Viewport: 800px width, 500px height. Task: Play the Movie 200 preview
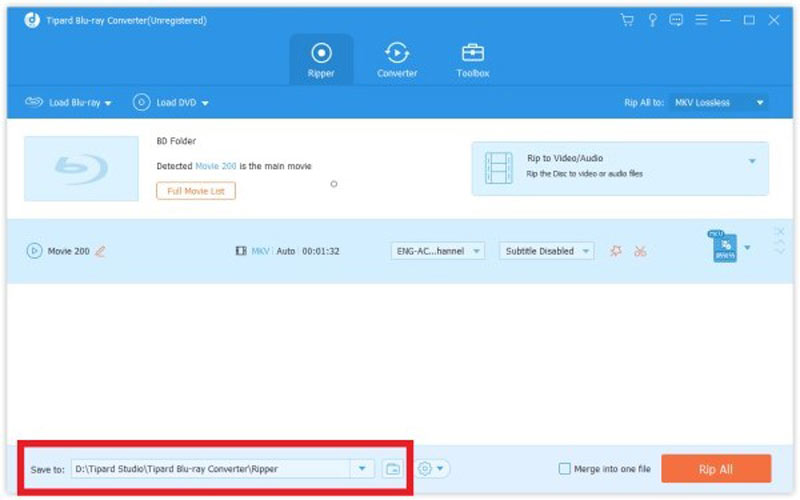pyautogui.click(x=34, y=251)
